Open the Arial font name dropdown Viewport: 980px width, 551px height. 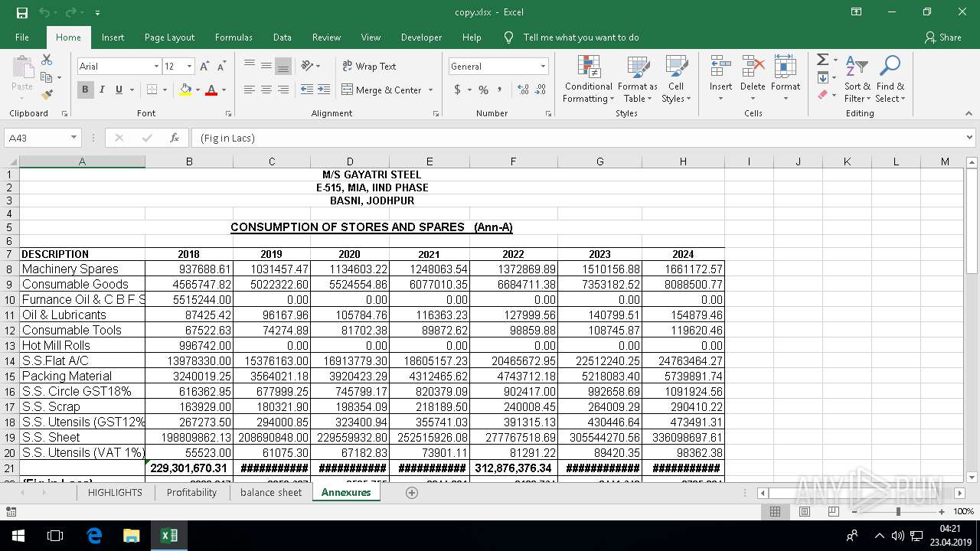pos(156,67)
